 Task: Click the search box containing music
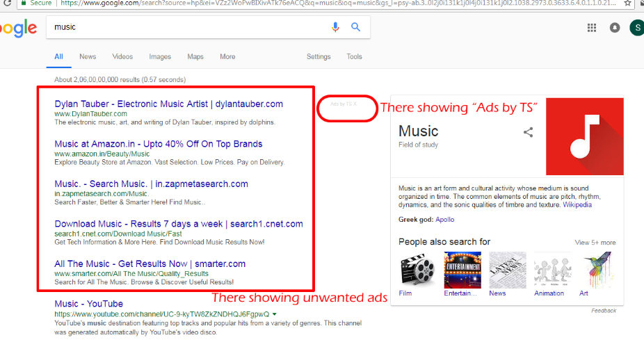pos(188,27)
